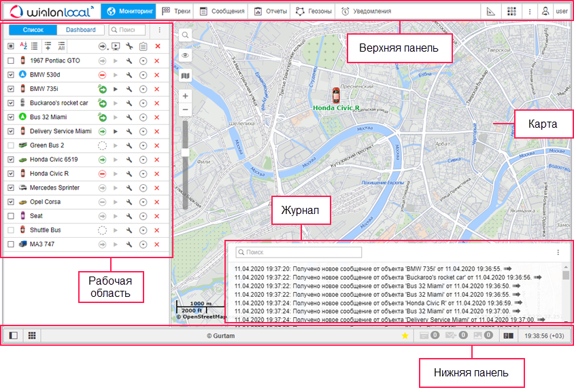Viewport: 574px width, 392px height.
Task: Open the BMW 530d wrench properties
Action: (x=129, y=75)
